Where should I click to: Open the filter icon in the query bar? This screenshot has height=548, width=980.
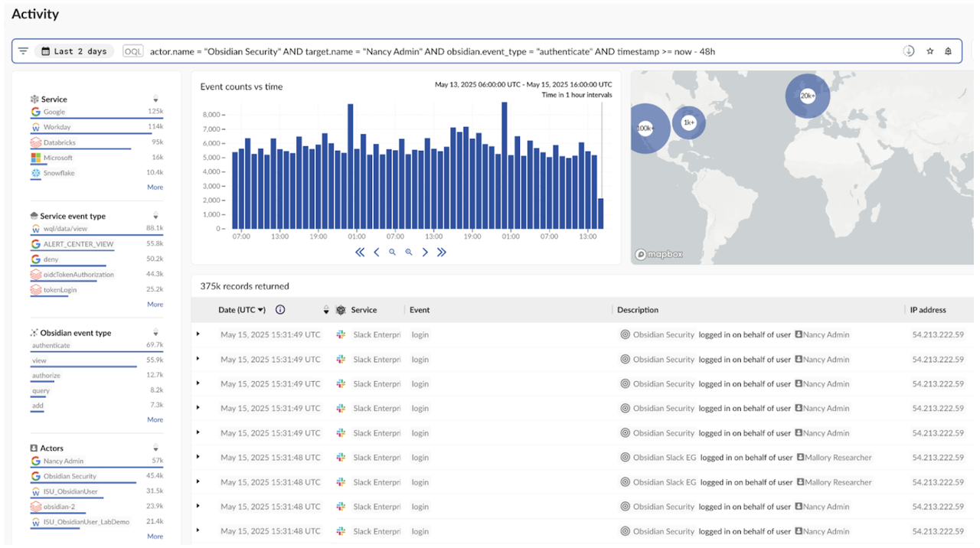23,51
